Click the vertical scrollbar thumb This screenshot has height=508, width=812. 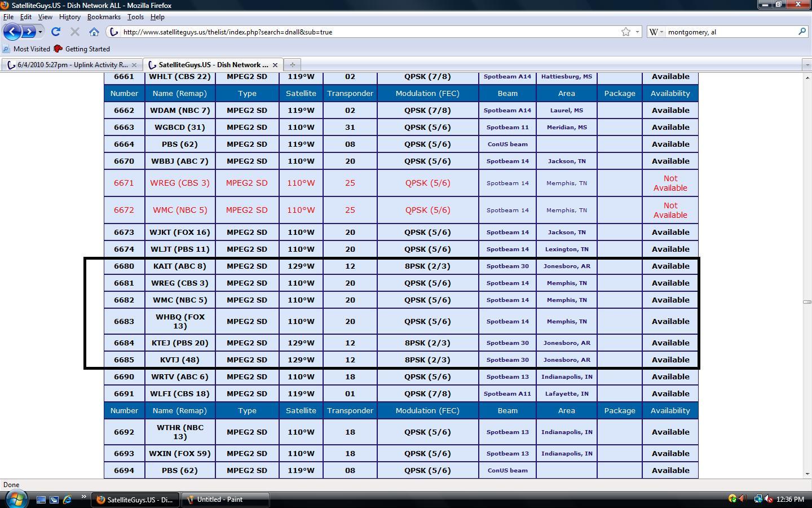click(x=807, y=302)
